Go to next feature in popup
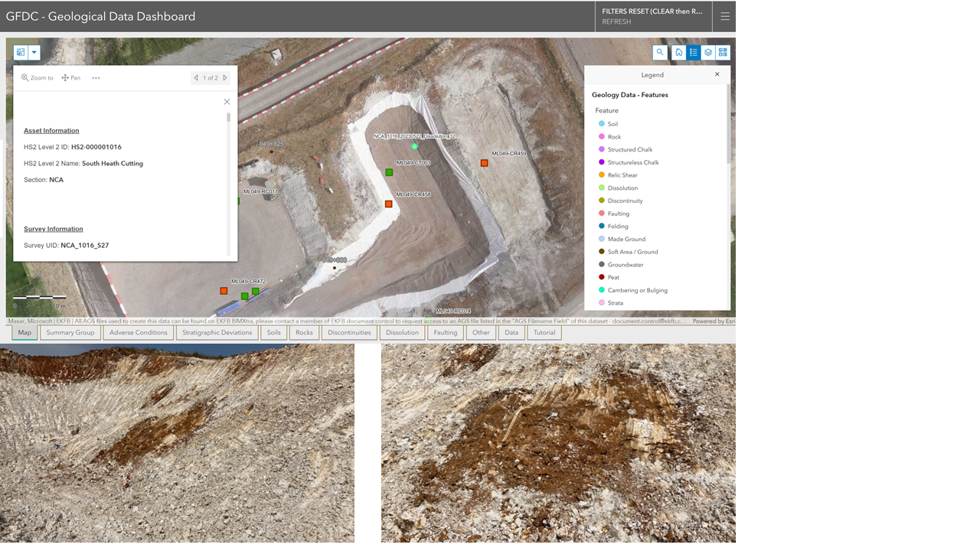The height and width of the screenshot is (551, 980). tap(225, 78)
